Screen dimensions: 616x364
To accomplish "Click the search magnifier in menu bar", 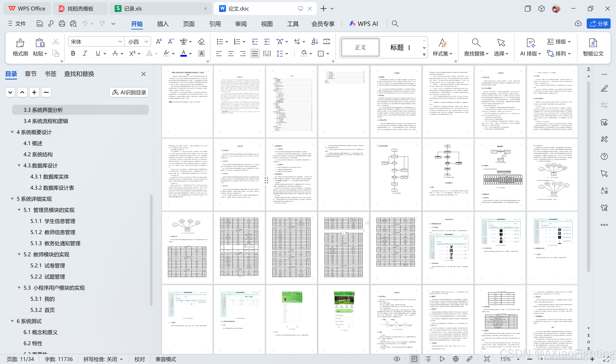I will 395,24.
